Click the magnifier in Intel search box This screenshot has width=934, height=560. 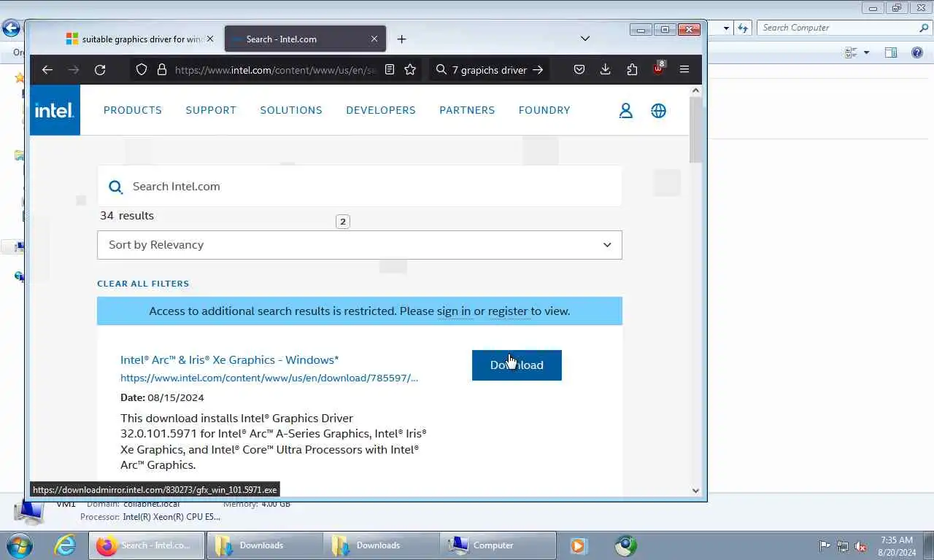point(115,187)
